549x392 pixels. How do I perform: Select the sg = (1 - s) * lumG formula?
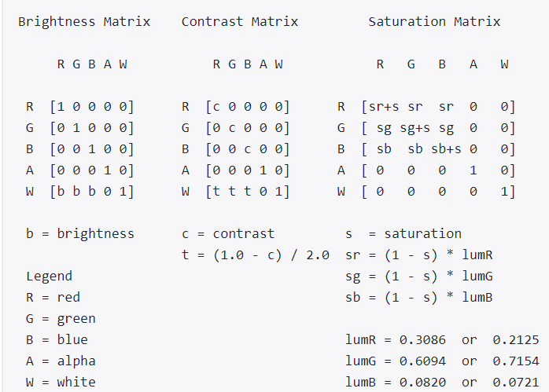pos(411,276)
